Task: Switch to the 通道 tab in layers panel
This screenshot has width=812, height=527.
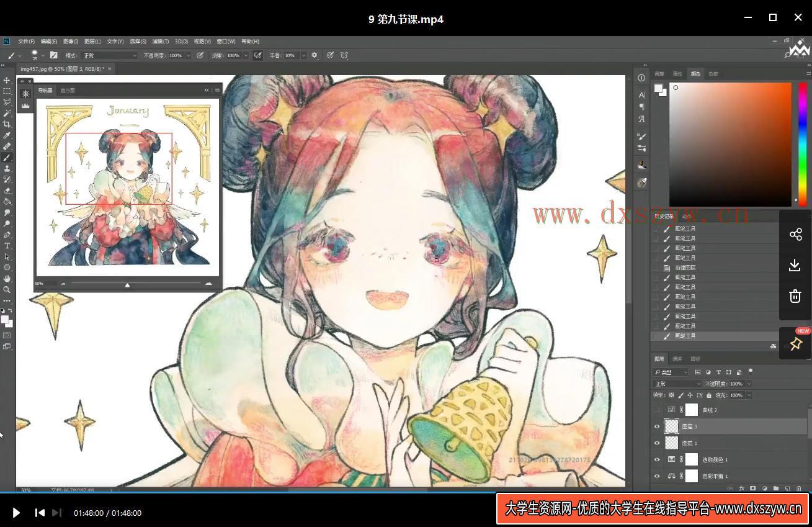Action: tap(677, 359)
